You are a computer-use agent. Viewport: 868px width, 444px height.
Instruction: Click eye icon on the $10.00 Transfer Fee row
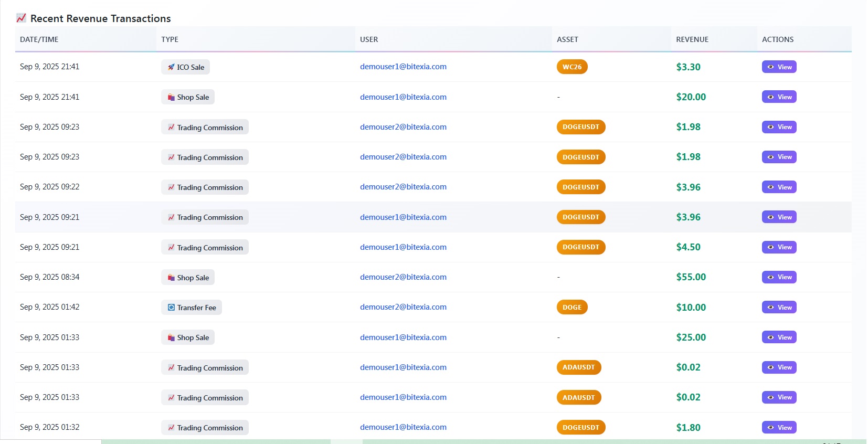point(770,308)
